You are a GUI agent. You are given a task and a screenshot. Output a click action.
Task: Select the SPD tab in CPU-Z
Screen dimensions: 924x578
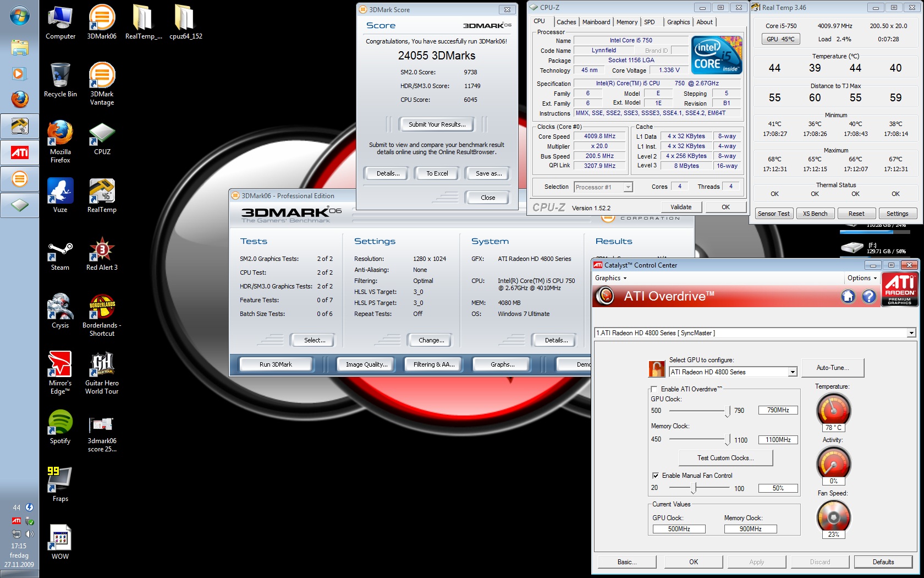(650, 22)
